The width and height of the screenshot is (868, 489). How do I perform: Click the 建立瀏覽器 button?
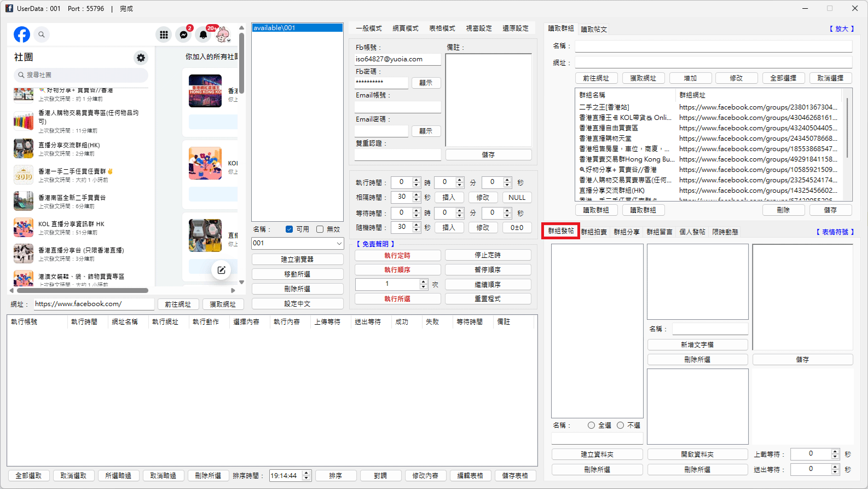[x=297, y=259]
